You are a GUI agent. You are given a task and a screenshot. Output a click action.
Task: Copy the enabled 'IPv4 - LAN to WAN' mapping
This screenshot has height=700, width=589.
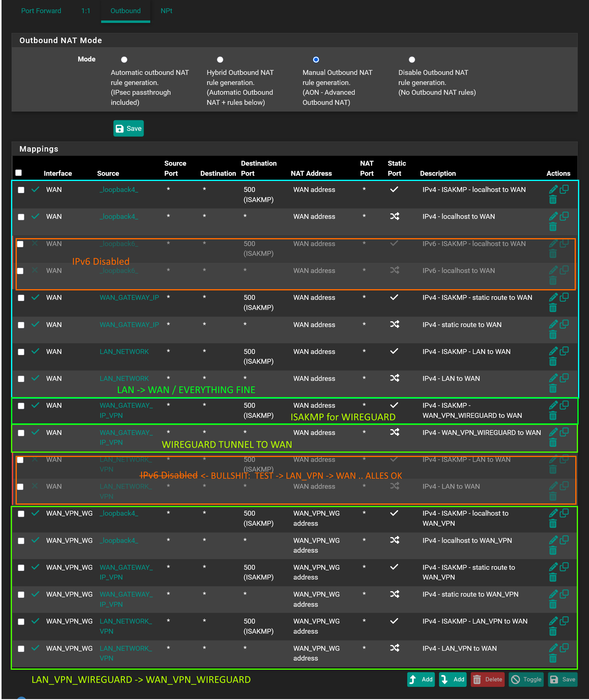click(564, 378)
